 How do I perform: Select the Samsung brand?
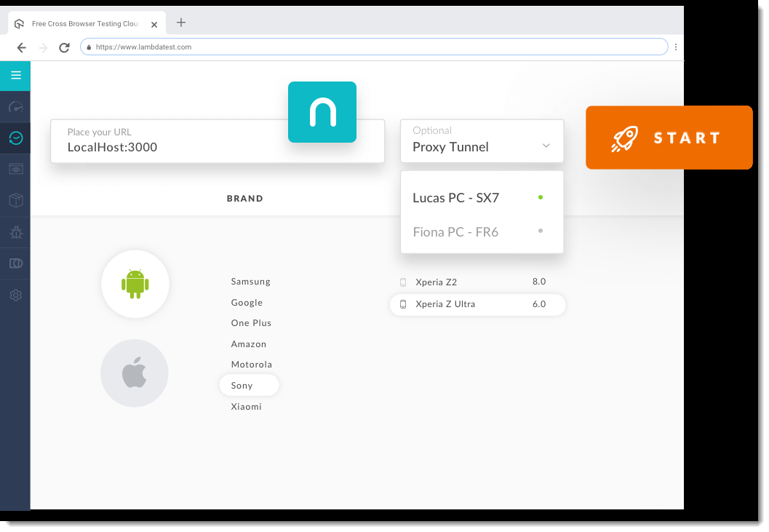[250, 282]
